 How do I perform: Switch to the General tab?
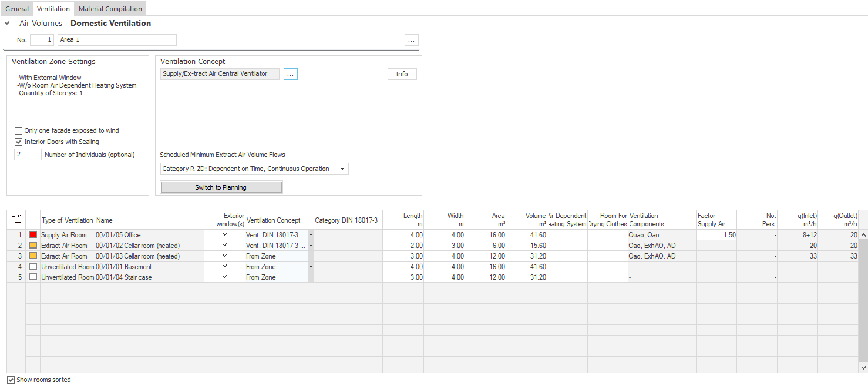tap(17, 9)
